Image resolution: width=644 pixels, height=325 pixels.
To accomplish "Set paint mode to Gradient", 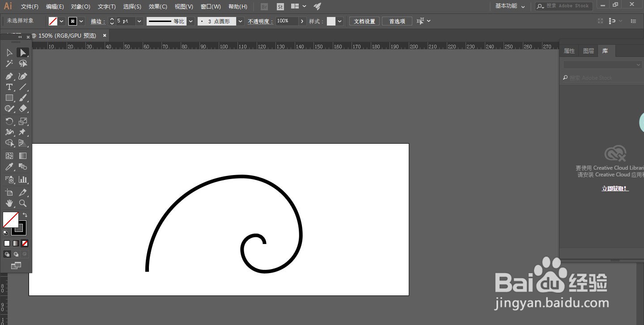I will tap(16, 244).
